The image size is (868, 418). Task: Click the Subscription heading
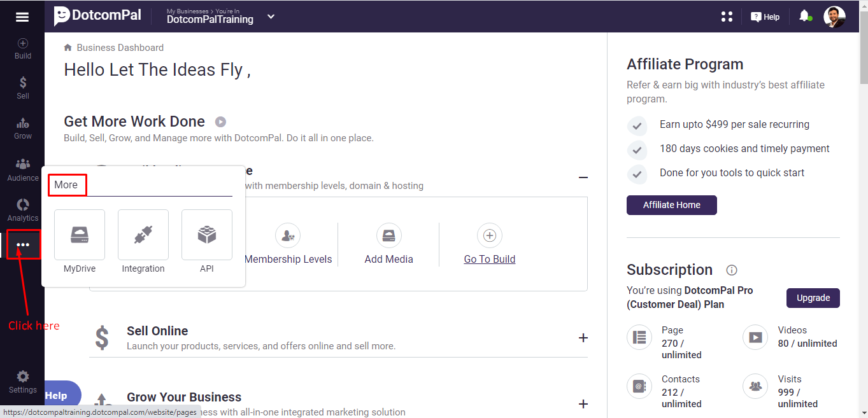669,270
